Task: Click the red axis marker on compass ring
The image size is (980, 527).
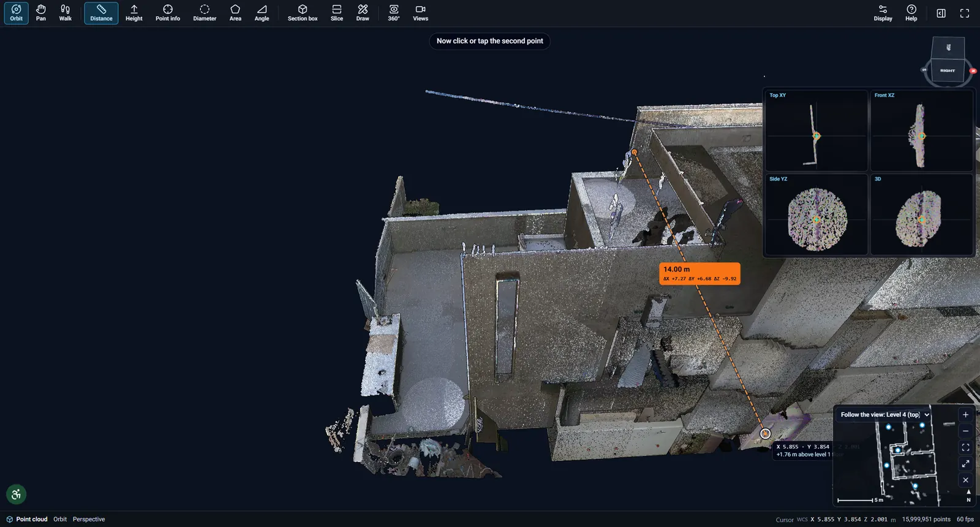Action: (973, 71)
